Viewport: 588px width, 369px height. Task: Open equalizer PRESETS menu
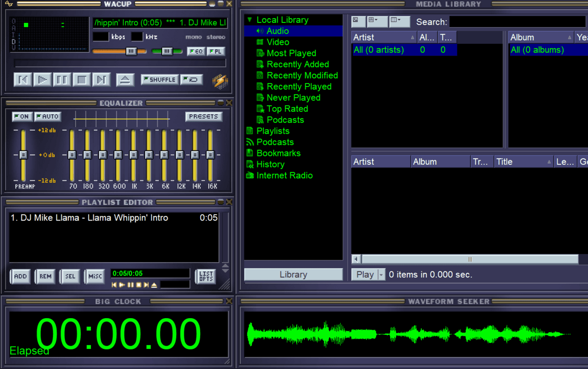203,117
